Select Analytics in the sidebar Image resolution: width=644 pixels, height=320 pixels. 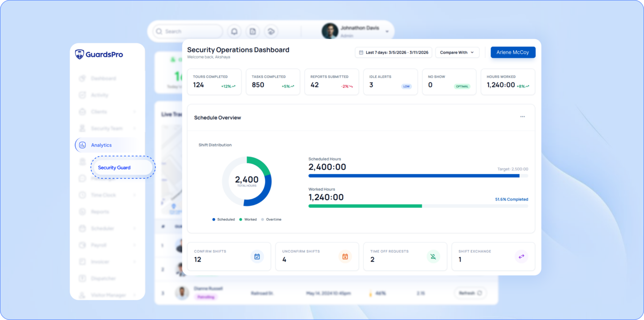101,145
